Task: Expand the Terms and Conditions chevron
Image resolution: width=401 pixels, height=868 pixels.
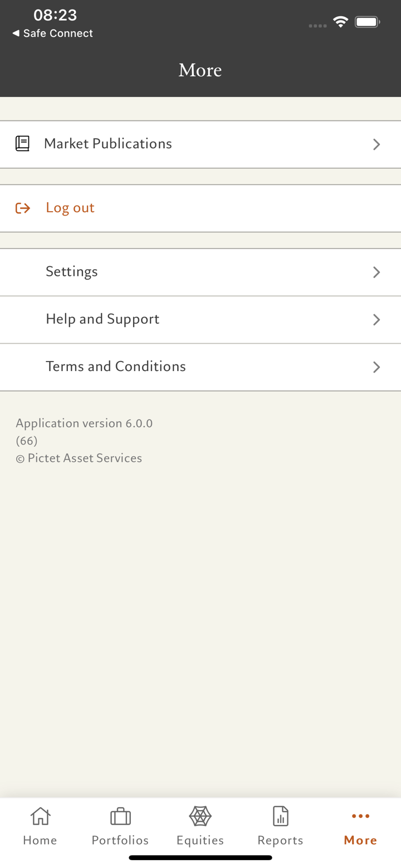Action: point(376,367)
